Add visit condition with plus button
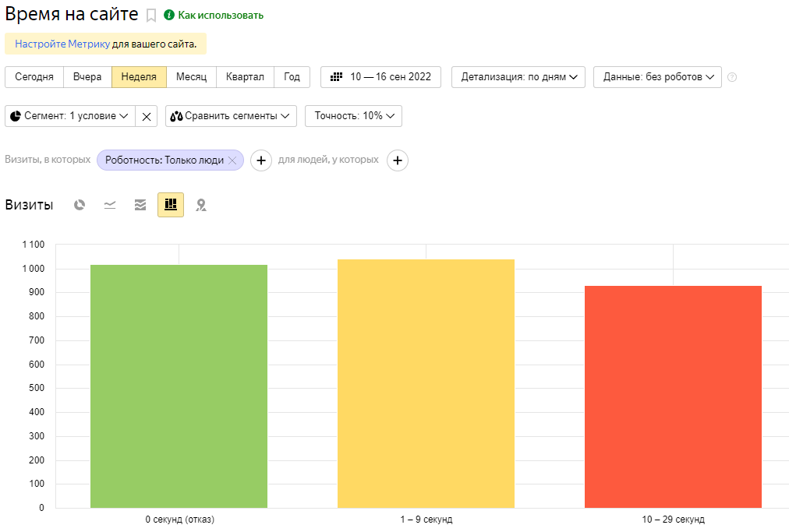The height and width of the screenshot is (532, 789). coord(260,160)
